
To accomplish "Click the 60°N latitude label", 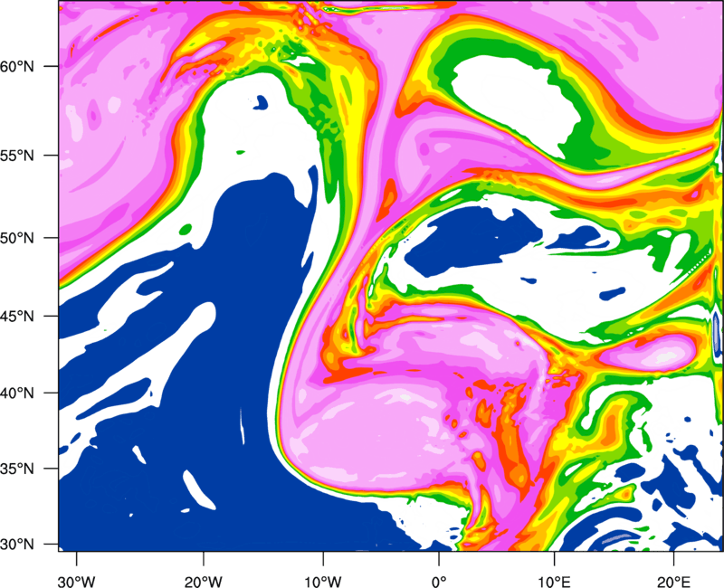I will pyautogui.click(x=17, y=66).
